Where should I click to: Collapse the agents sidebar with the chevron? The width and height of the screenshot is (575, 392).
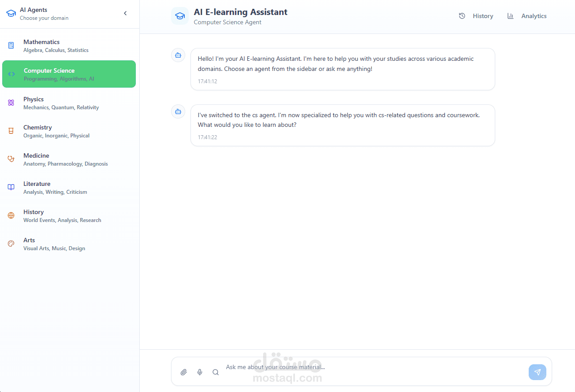125,13
